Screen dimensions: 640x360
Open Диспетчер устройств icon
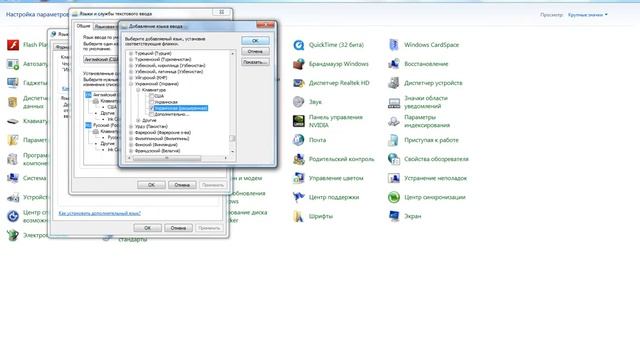(x=394, y=83)
